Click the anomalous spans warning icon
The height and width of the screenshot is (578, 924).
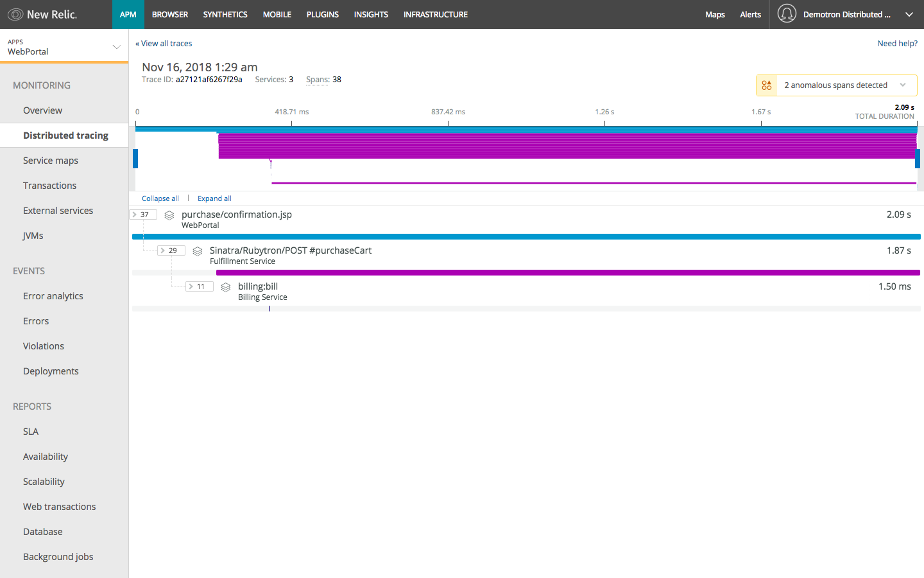(767, 85)
